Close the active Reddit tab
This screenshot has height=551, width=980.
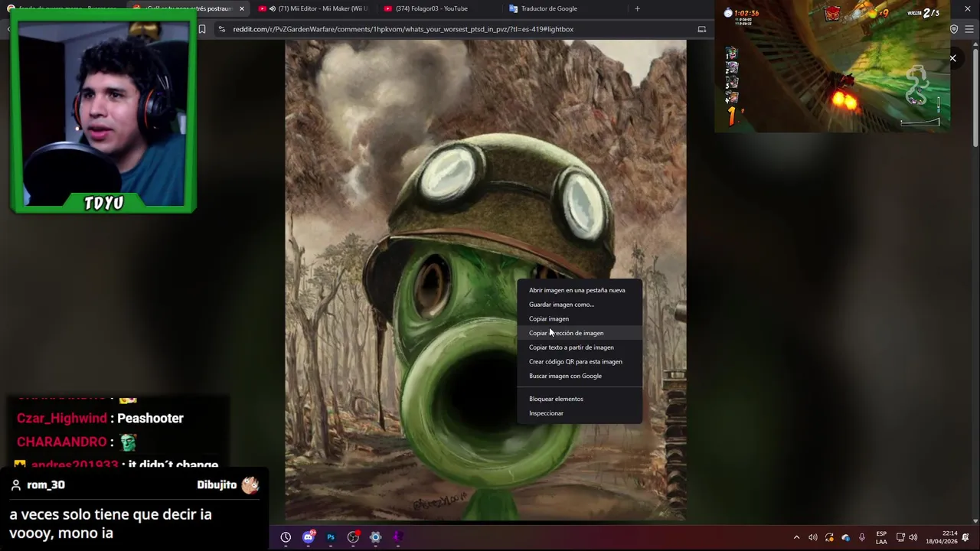click(x=242, y=8)
